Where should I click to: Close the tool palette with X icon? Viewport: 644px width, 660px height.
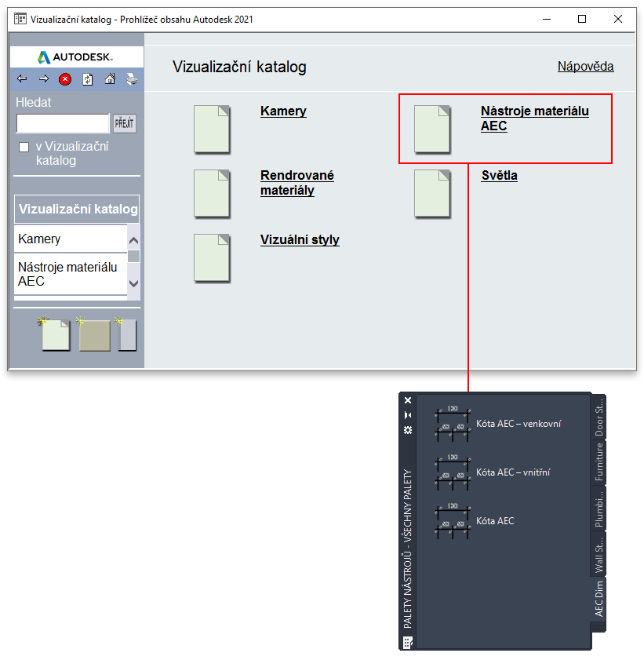(x=408, y=400)
